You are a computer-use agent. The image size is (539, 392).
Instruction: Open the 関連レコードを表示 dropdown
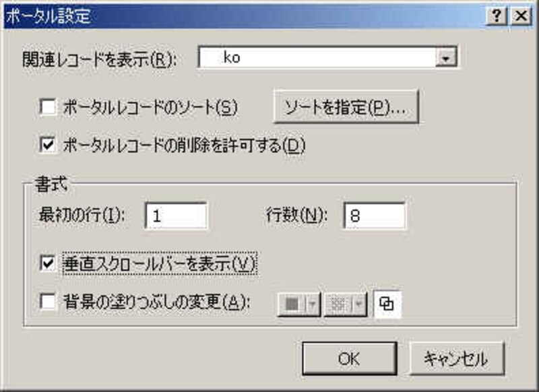pos(446,57)
